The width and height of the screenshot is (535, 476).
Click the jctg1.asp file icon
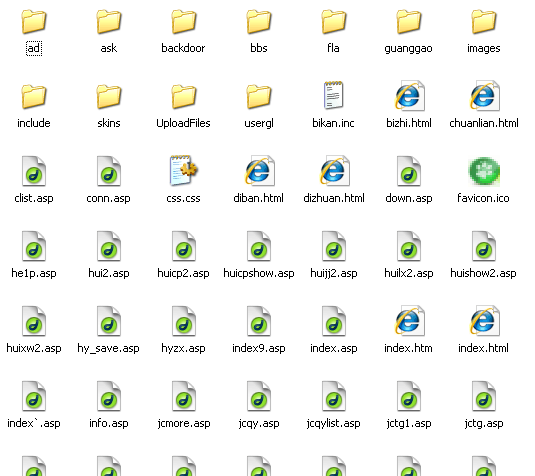pos(409,396)
